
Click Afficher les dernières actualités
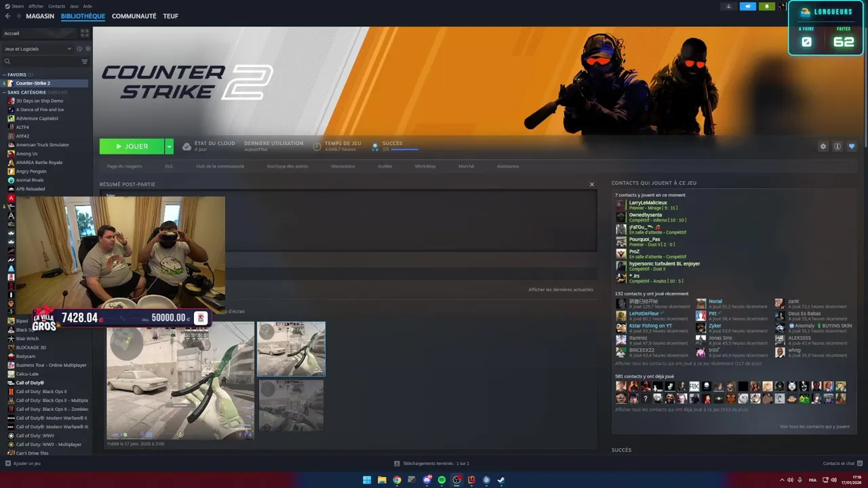[561, 289]
